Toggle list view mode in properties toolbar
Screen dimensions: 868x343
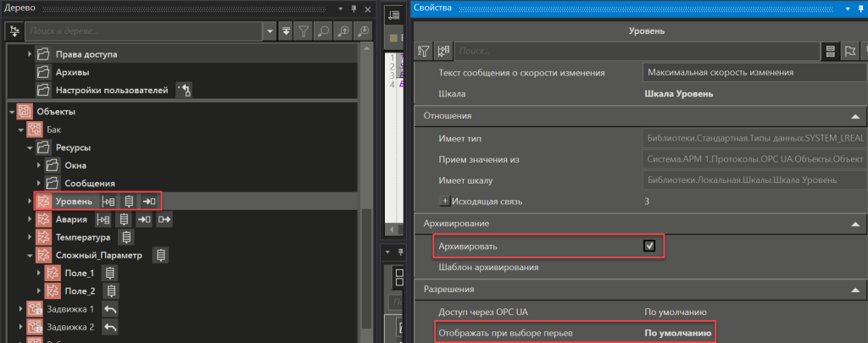pyautogui.click(x=832, y=52)
